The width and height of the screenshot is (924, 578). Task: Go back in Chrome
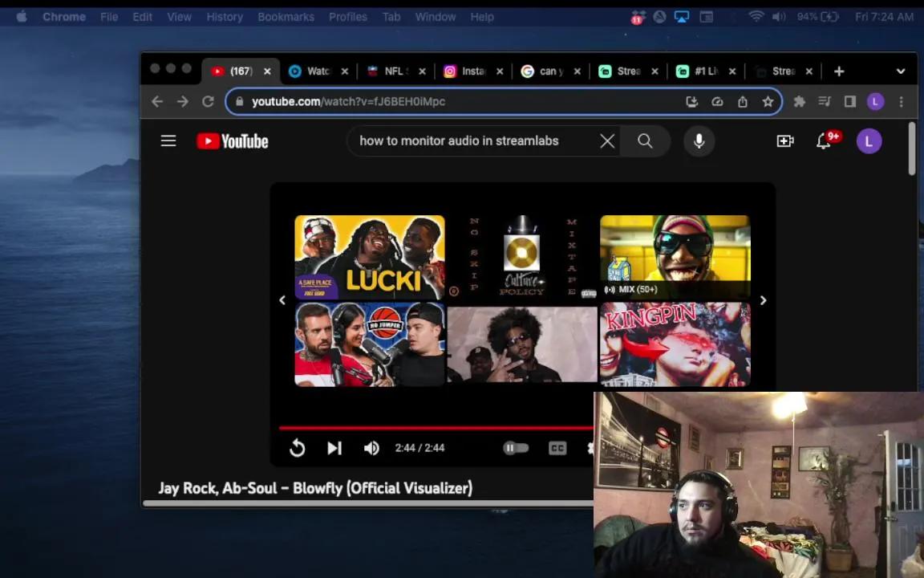pos(156,101)
